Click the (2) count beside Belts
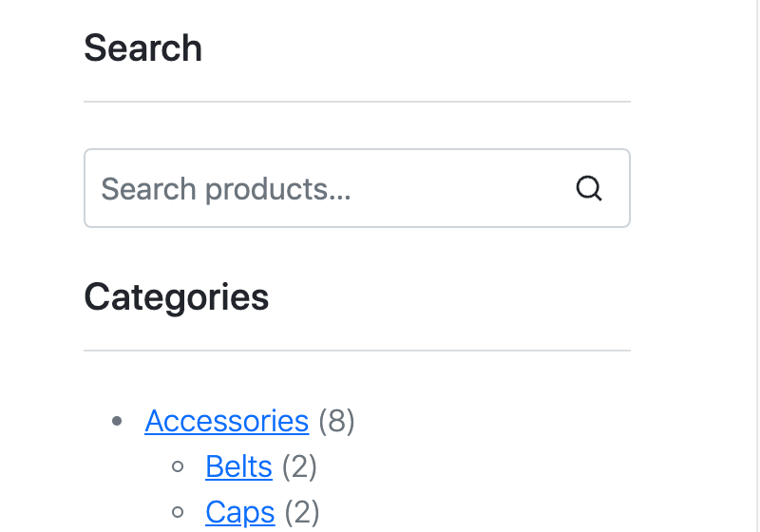Viewport: 760px width, 532px height. (x=299, y=466)
